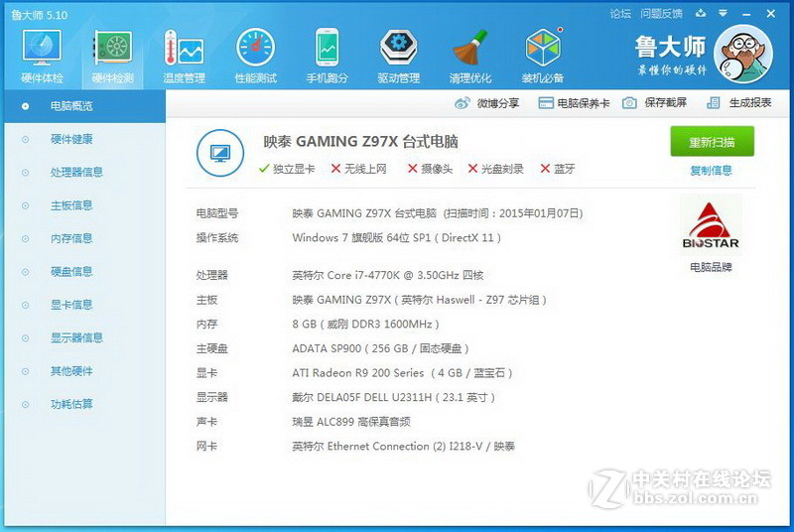Click the 网卡 row label
Viewport: 794px width, 532px height.
206,447
